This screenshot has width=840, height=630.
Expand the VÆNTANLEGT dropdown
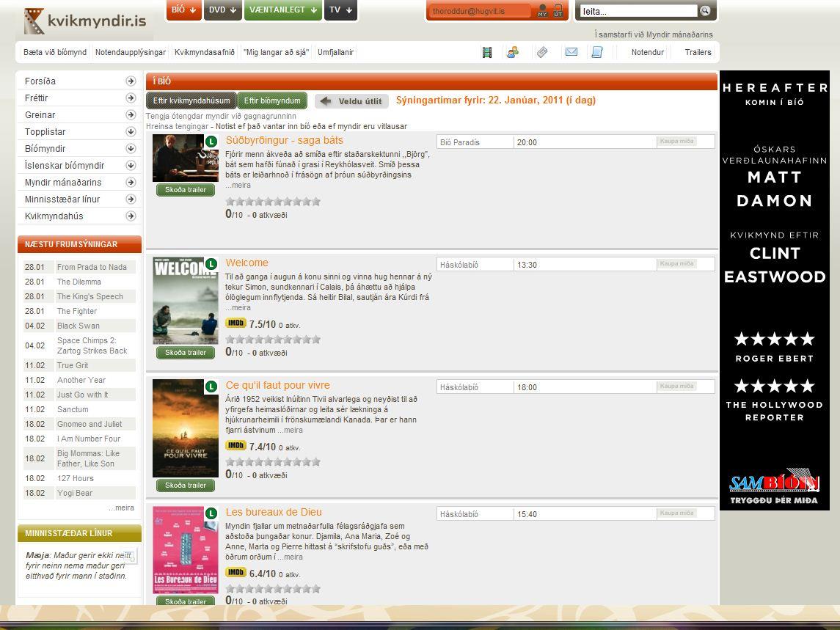(282, 10)
